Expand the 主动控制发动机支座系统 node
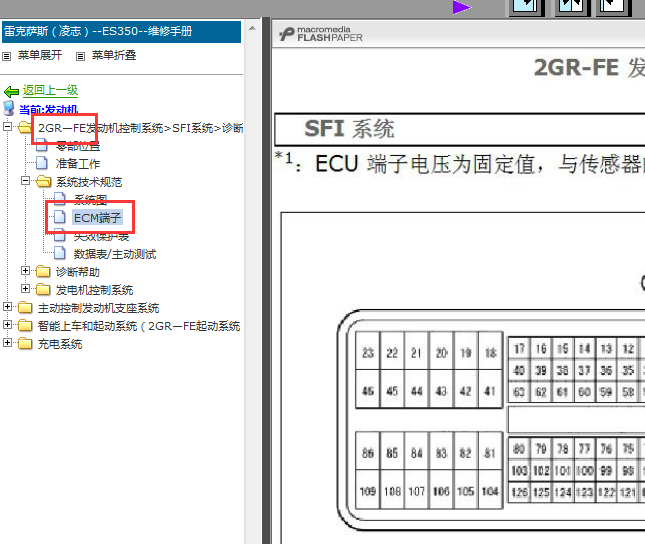 [x=7, y=307]
